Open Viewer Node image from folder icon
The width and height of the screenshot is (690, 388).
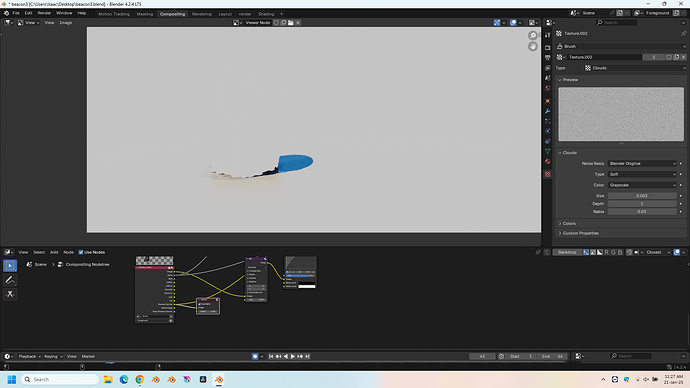pyautogui.click(x=290, y=22)
